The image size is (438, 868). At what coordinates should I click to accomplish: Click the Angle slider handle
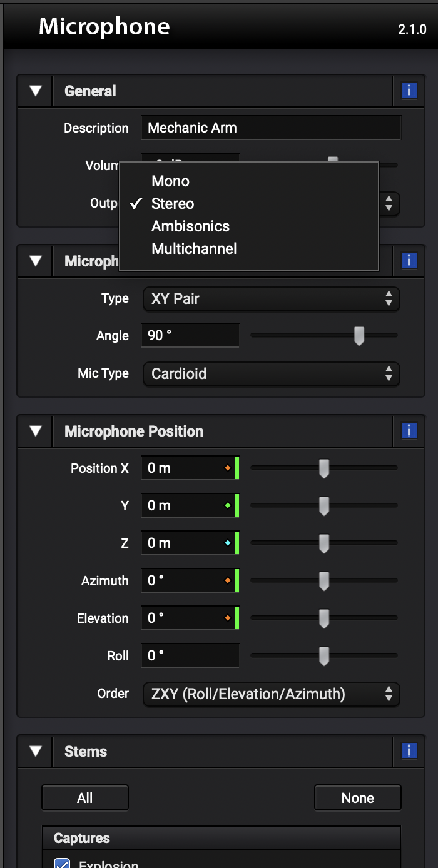tap(360, 335)
